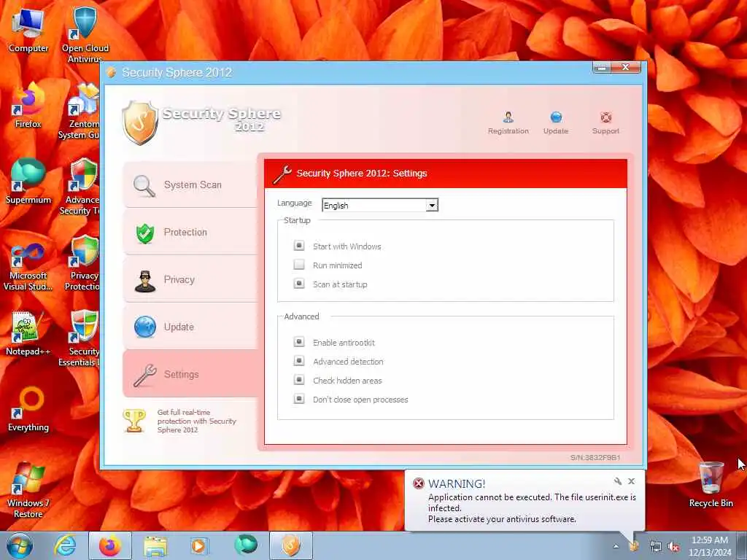The image size is (747, 560).
Task: Open Internet Explorer from taskbar
Action: coord(65,545)
